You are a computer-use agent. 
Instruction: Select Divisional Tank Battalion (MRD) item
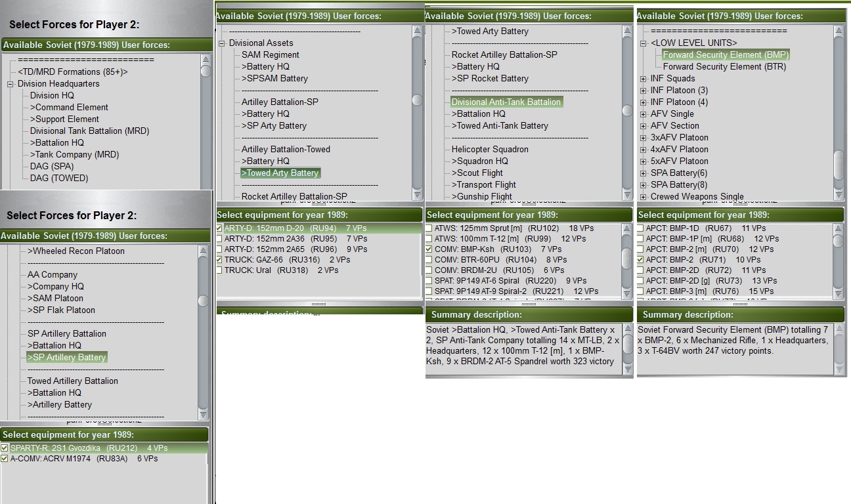(x=89, y=131)
